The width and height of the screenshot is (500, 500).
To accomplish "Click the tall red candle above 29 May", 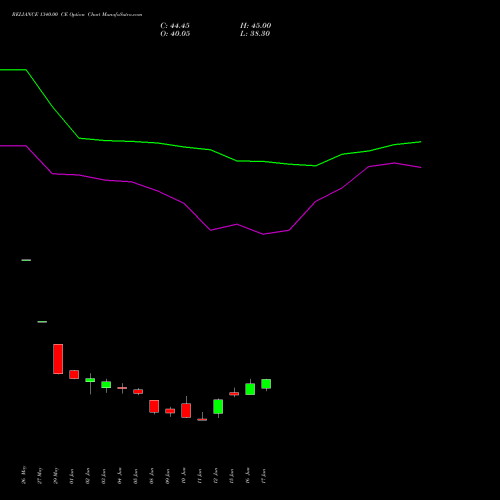I will 58,359.
